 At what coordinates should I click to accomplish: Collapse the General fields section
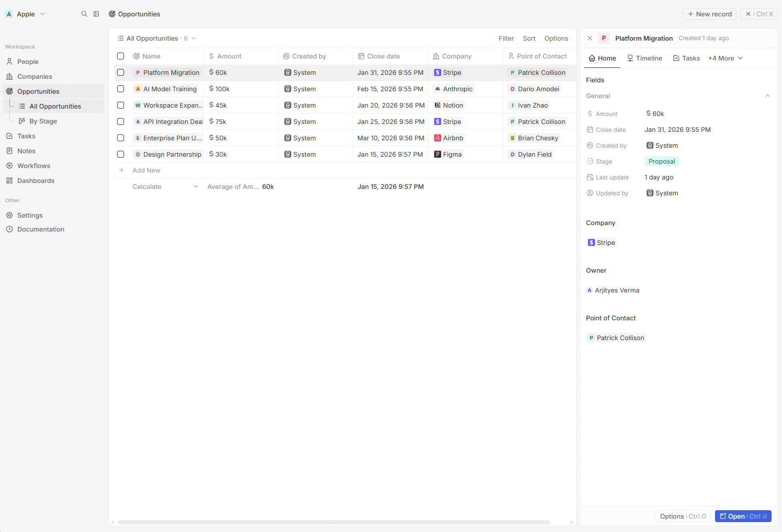768,96
